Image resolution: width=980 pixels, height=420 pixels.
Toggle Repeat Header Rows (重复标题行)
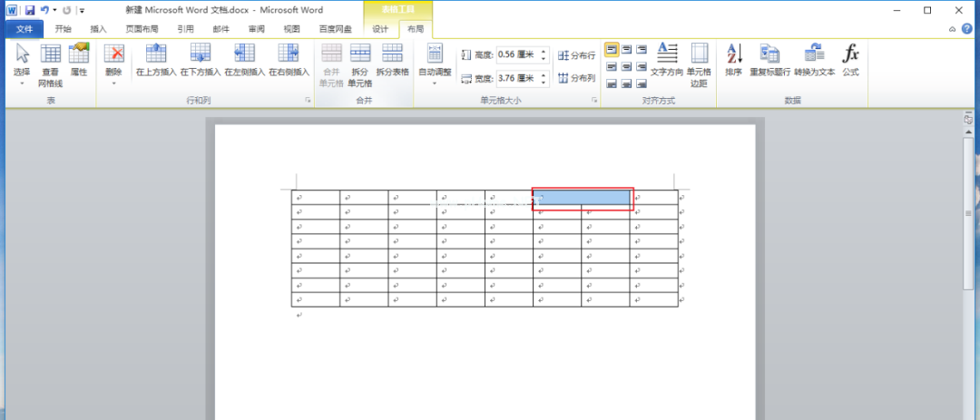point(769,54)
